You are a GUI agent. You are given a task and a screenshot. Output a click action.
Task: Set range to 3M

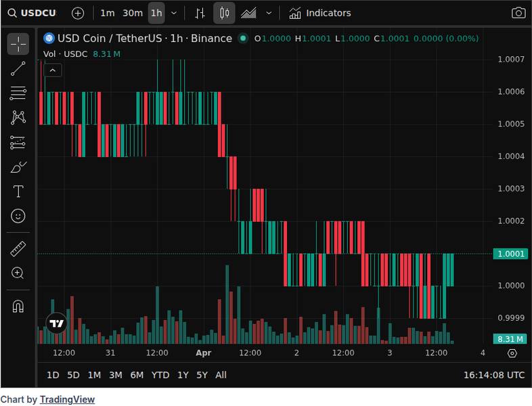point(115,375)
